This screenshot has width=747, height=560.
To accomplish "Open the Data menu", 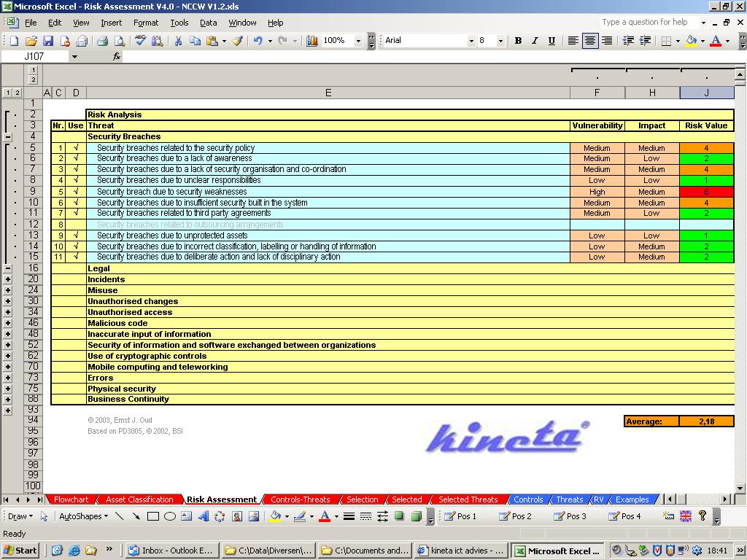I will pos(208,23).
